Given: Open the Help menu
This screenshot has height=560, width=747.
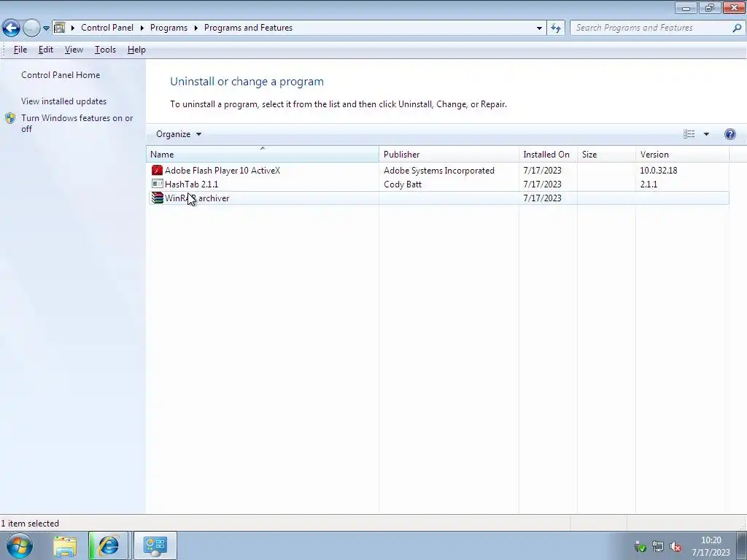Looking at the screenshot, I should (136, 50).
